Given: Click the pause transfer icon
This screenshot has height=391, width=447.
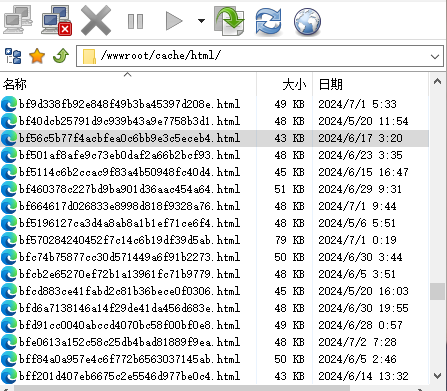Looking at the screenshot, I should [135, 21].
